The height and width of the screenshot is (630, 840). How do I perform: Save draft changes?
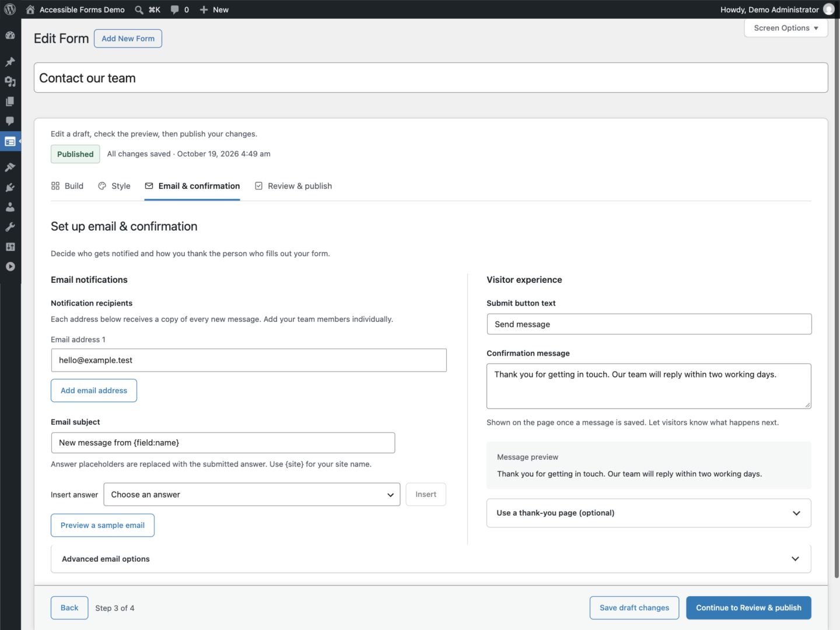[x=634, y=608]
